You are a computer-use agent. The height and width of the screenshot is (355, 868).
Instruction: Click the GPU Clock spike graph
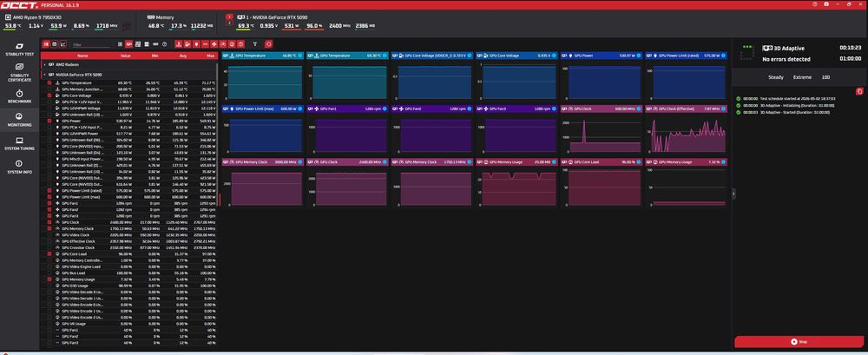601,135
